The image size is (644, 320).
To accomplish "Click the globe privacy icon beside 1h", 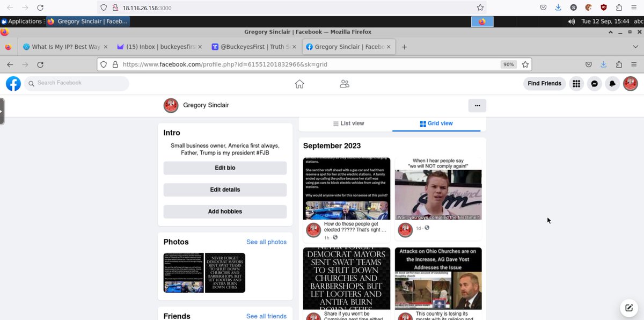I will 335,237.
